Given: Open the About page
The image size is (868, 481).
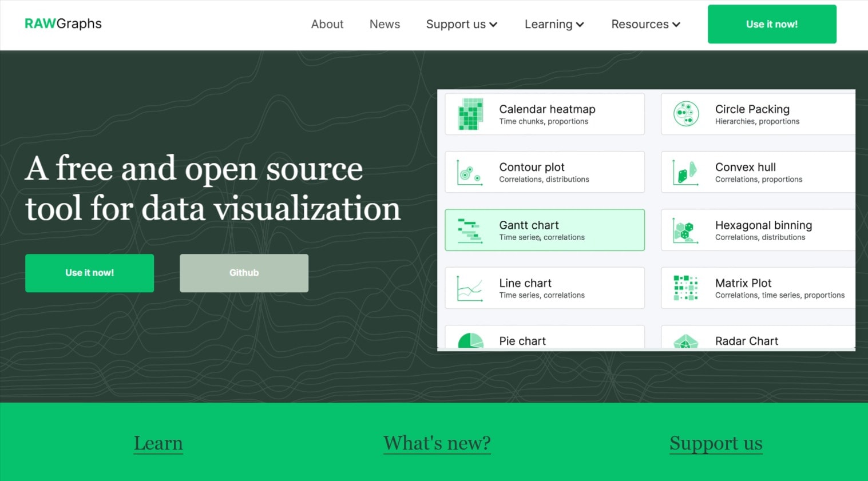Looking at the screenshot, I should 327,24.
